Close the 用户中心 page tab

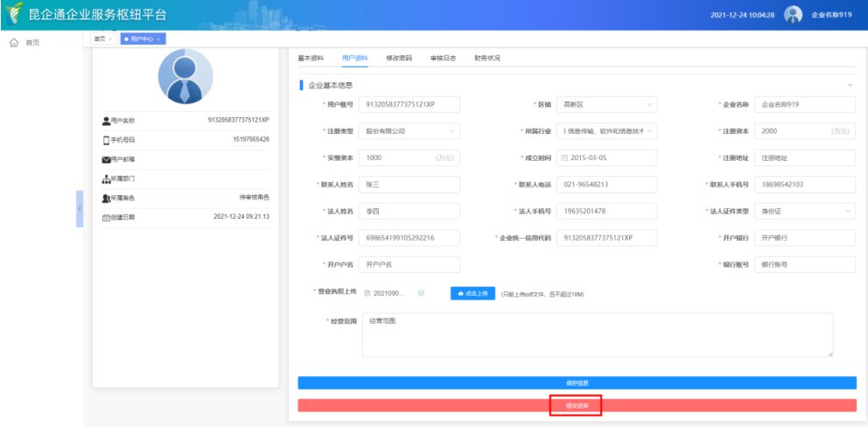[159, 38]
